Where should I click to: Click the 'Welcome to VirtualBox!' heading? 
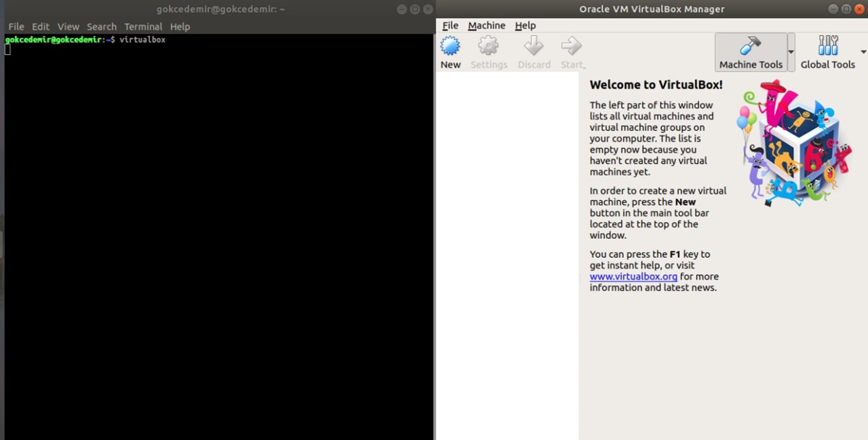[656, 85]
